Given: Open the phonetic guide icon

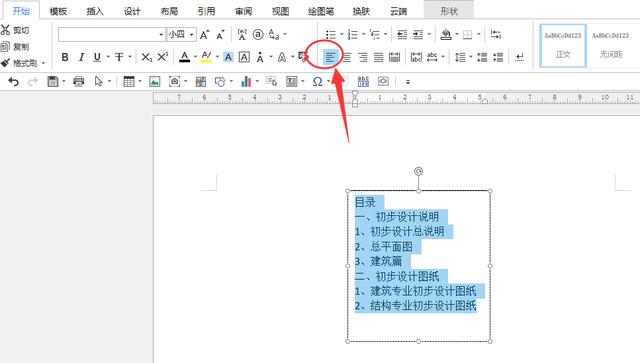Looking at the screenshot, I should 242,35.
